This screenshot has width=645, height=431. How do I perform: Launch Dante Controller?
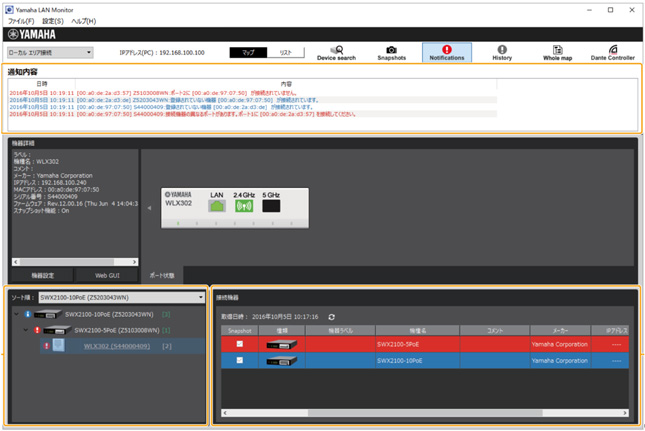pyautogui.click(x=612, y=53)
